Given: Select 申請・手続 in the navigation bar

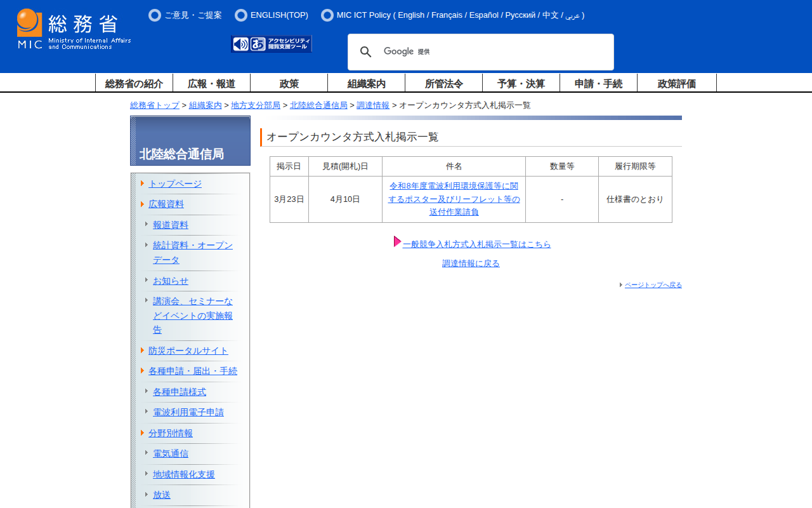Looking at the screenshot, I should click(x=598, y=83).
